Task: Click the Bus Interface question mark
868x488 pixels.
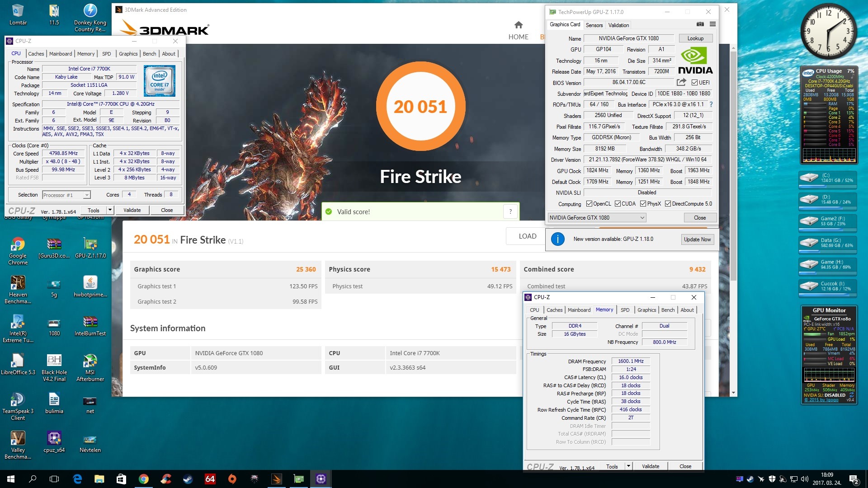Action: (711, 104)
